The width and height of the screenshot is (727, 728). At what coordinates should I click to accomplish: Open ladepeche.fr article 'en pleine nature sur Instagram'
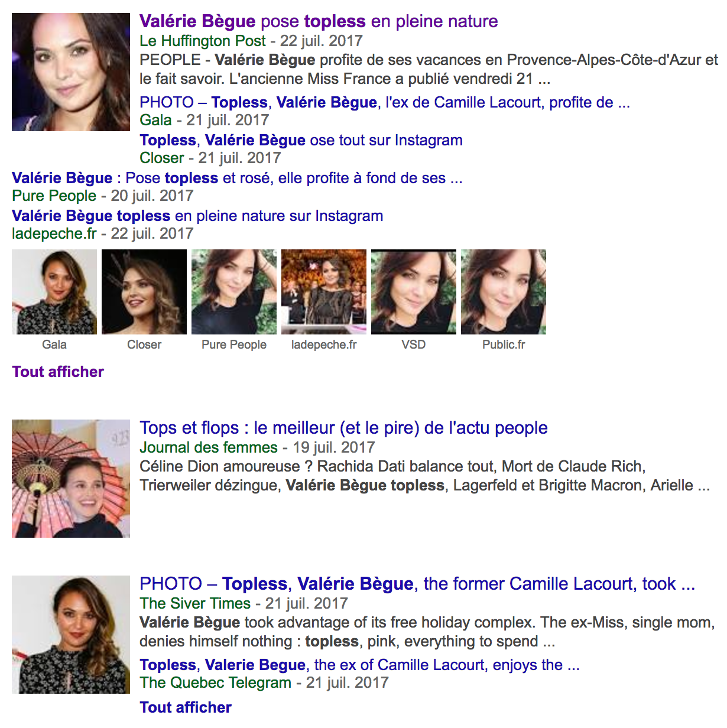[197, 216]
